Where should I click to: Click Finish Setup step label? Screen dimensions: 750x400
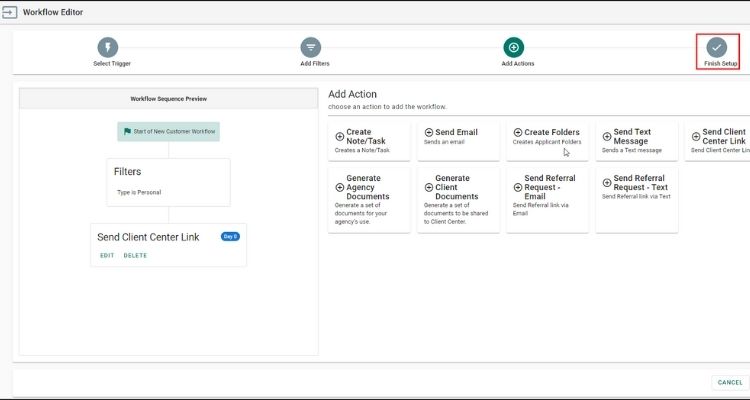pyautogui.click(x=720, y=64)
